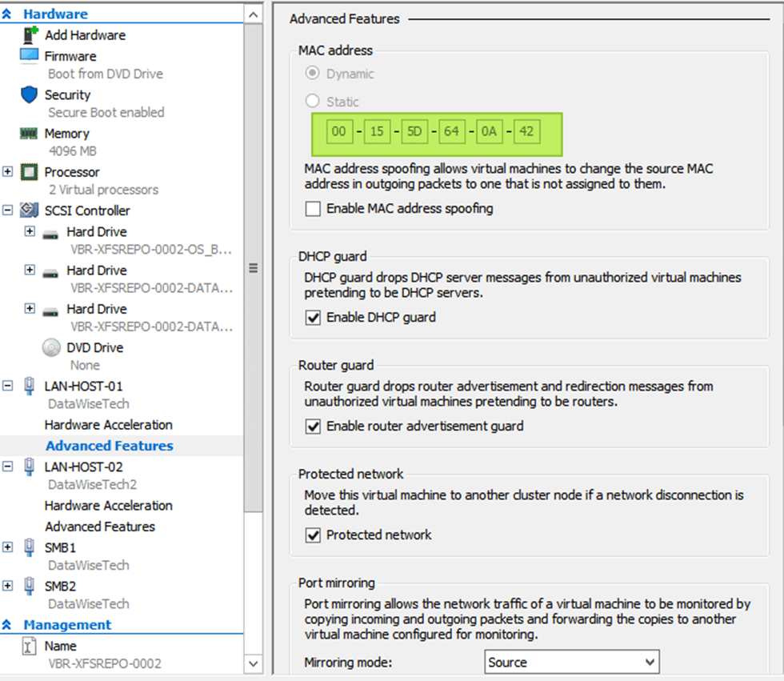The image size is (784, 681).
Task: Collapse the LAN-HOST-01 adapter node
Action: pyautogui.click(x=7, y=386)
